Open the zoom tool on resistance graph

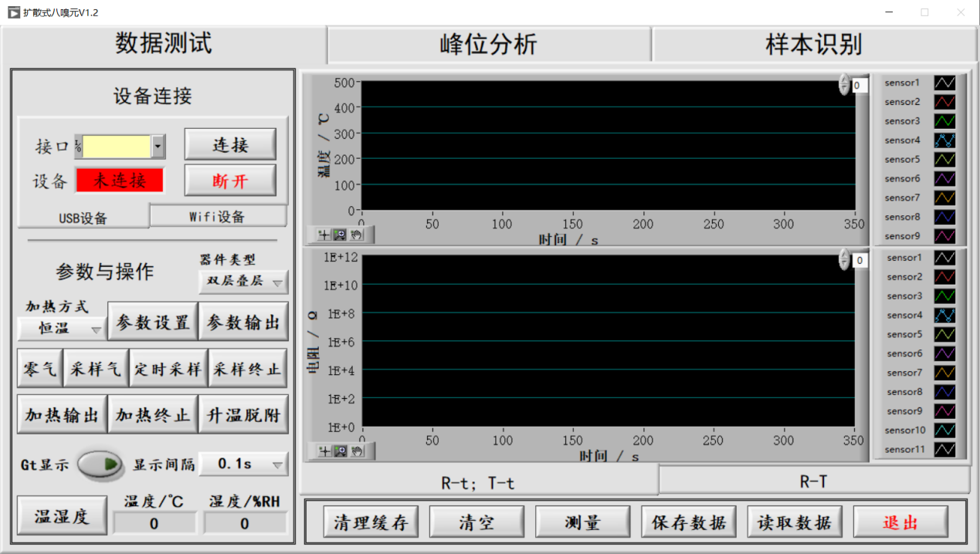(x=341, y=451)
